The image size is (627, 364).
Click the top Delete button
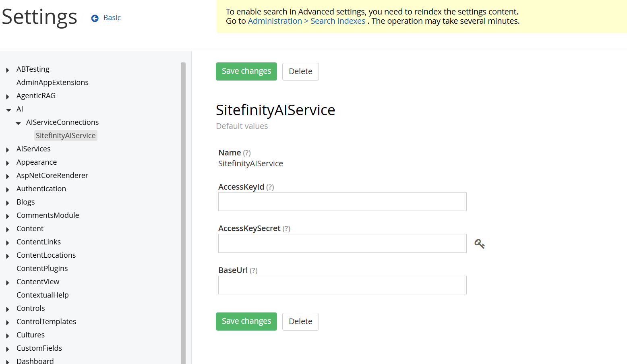[300, 72]
